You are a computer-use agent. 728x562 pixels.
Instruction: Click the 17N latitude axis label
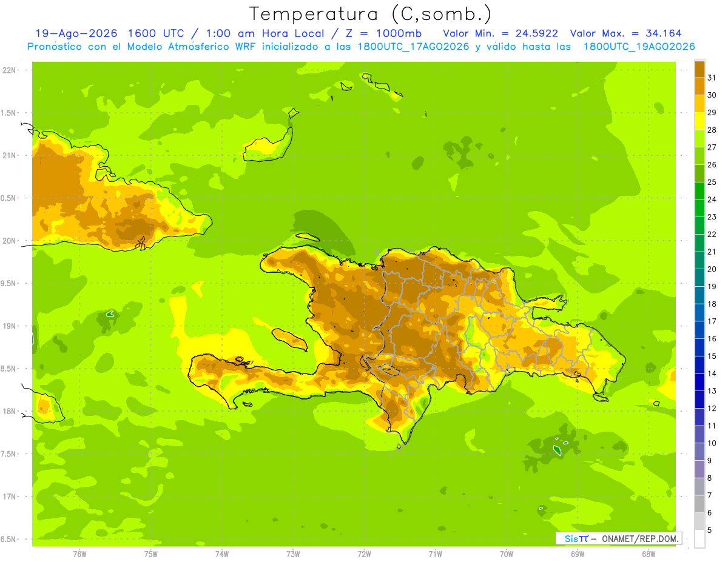[9, 497]
